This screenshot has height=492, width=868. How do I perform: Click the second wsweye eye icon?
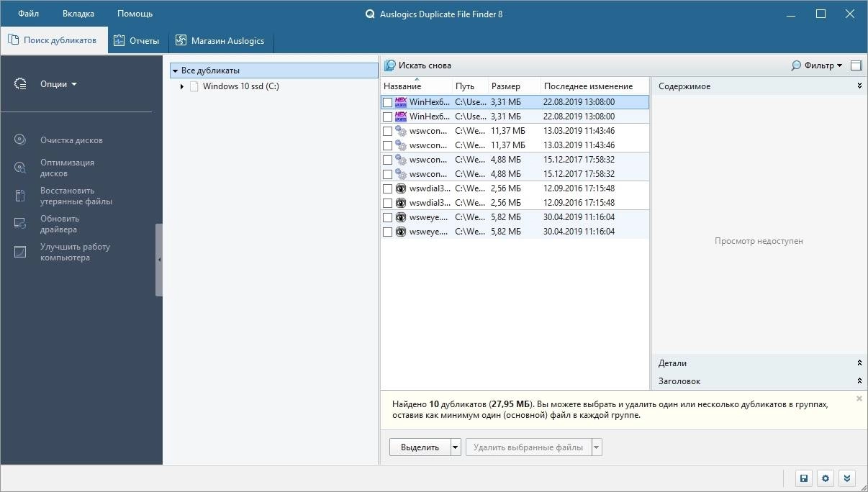point(401,232)
